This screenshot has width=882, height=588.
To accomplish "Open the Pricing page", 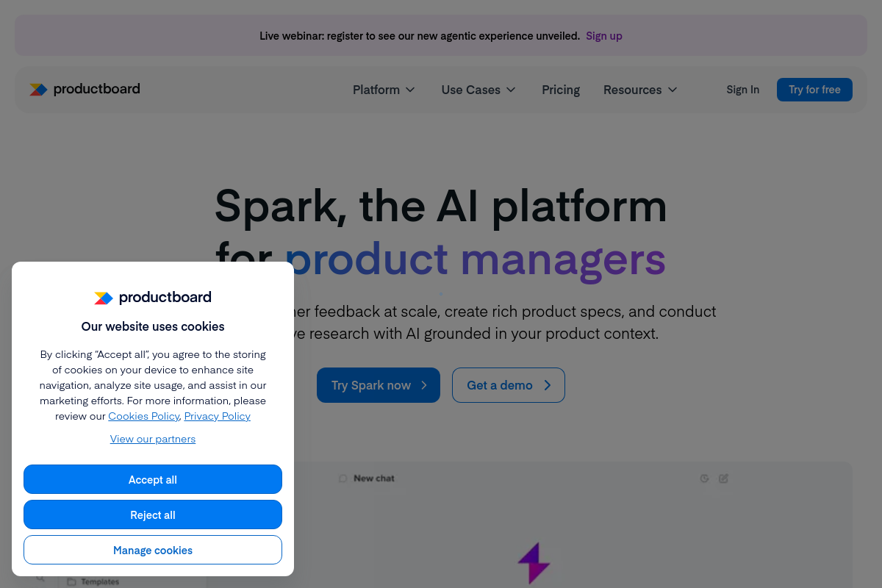I will (561, 90).
